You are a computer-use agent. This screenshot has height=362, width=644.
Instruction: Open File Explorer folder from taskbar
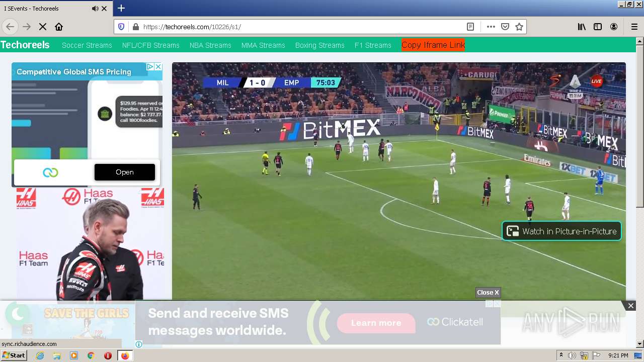click(57, 355)
